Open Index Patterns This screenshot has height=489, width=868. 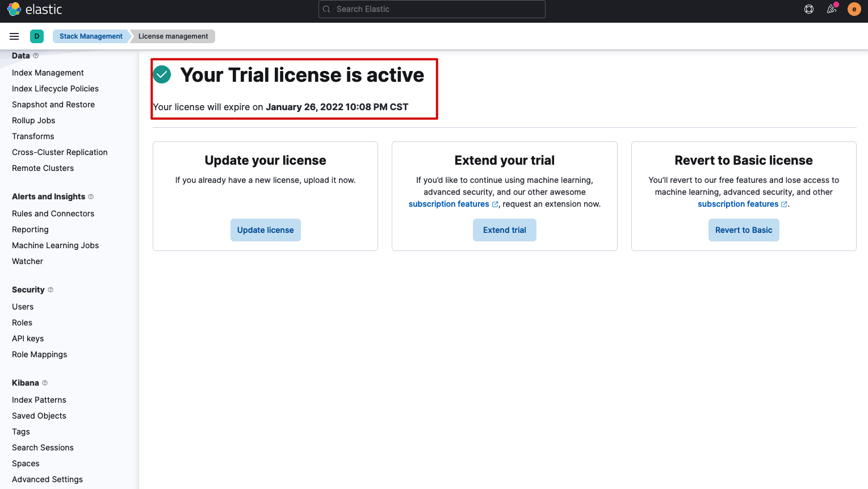(39, 400)
